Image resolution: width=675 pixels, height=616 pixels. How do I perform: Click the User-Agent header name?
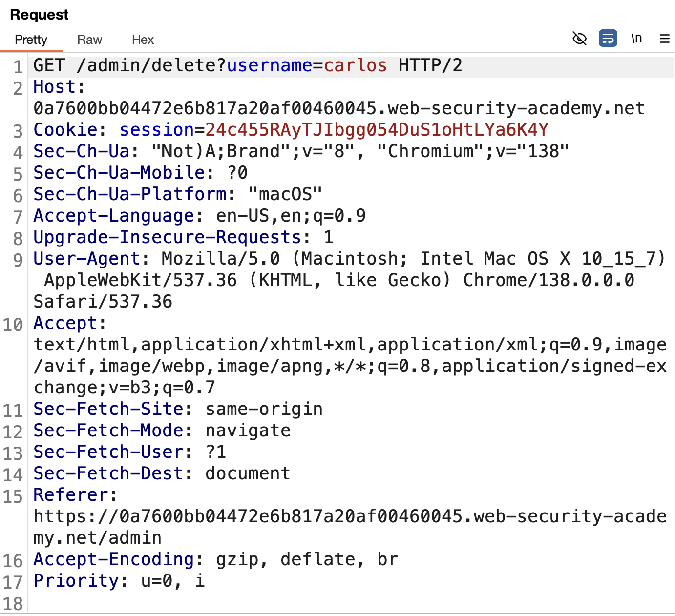tap(86, 259)
